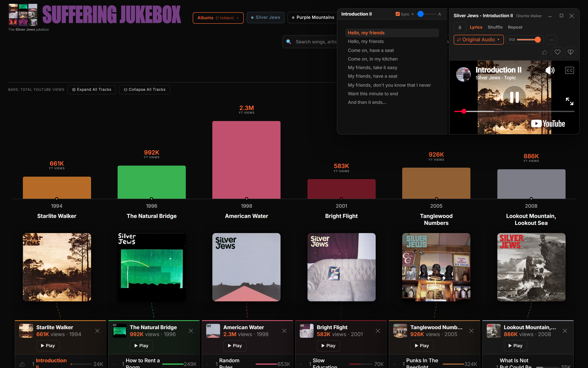Open the Original Audio source dropdown
This screenshot has width=588, height=368.
click(x=478, y=40)
